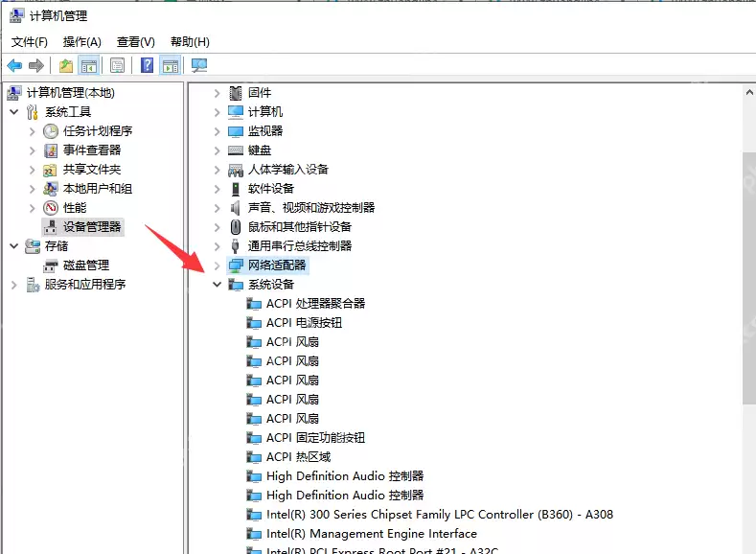Screen dimensions: 756x554
Task: Expand 服务和应用程序 in left tree
Action: coord(14,285)
